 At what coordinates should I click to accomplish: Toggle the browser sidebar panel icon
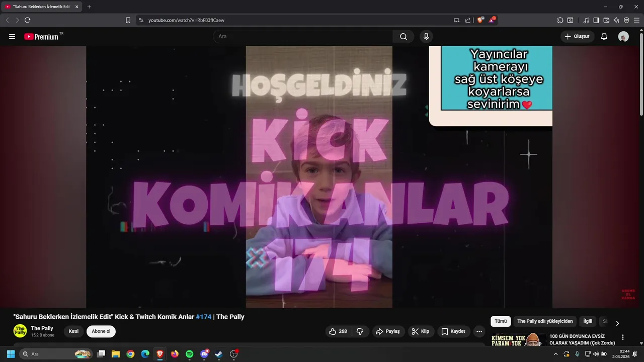pos(596,20)
